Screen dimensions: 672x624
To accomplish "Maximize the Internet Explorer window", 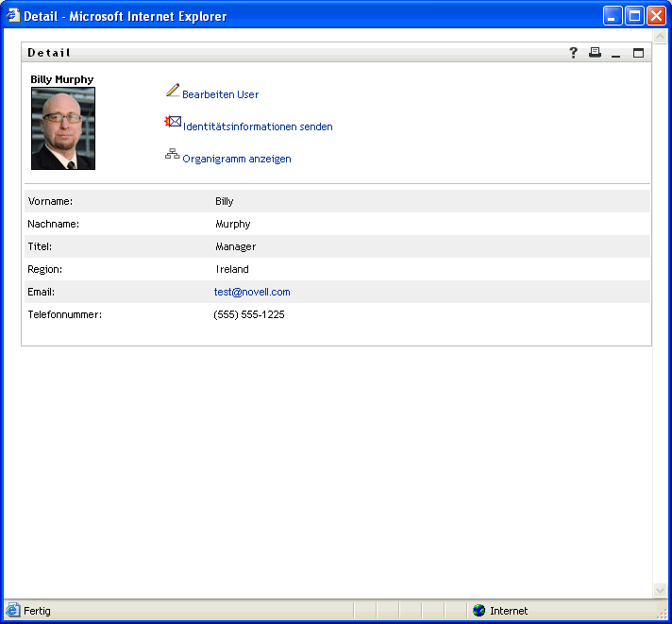I will (634, 16).
